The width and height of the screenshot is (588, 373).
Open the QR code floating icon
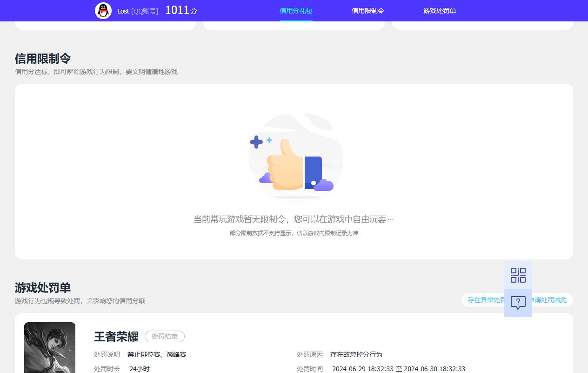tap(518, 275)
